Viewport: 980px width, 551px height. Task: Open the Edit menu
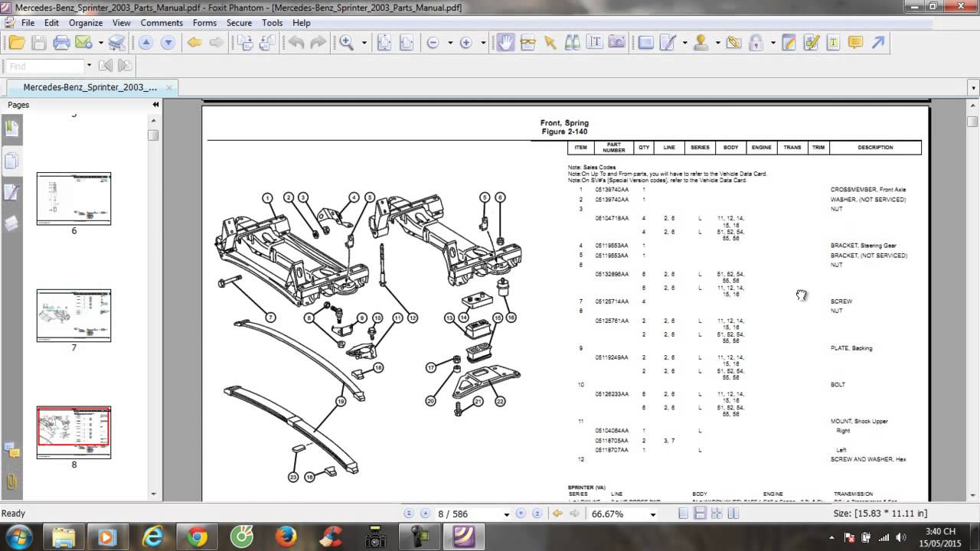tap(51, 23)
